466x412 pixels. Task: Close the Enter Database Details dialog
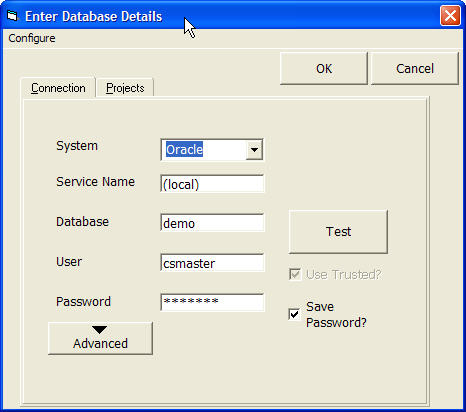pyautogui.click(x=450, y=16)
